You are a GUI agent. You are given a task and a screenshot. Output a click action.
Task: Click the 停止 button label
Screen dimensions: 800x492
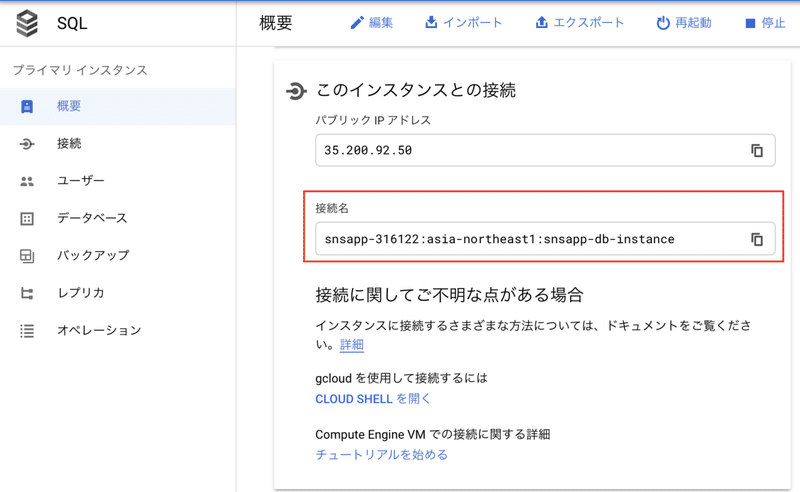click(773, 23)
